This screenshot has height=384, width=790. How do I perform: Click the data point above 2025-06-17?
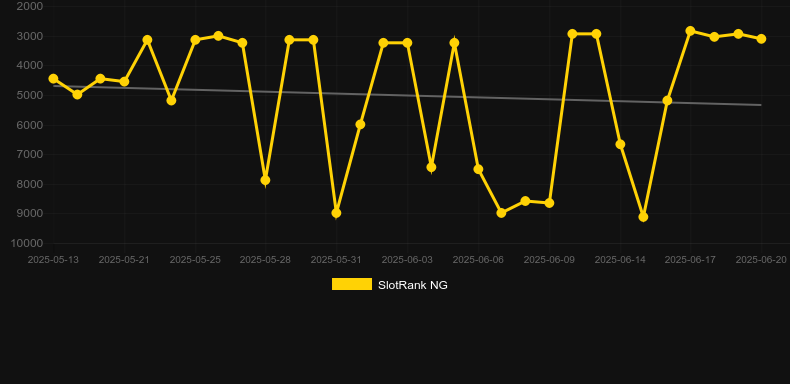pos(690,31)
